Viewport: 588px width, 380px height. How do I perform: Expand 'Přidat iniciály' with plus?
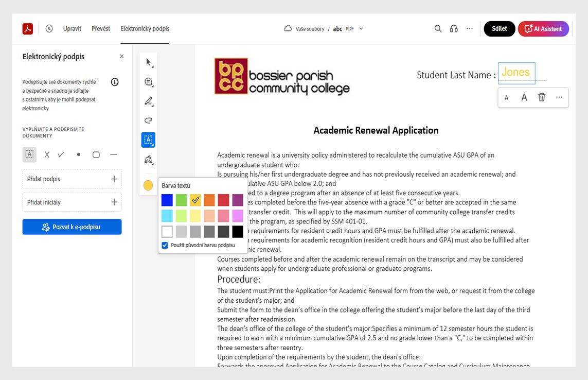[114, 202]
